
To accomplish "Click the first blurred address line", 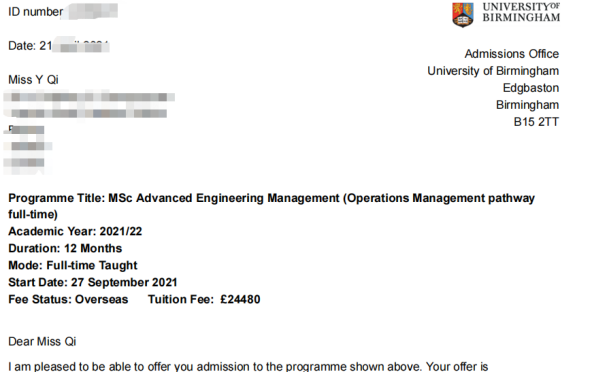I will (89, 97).
